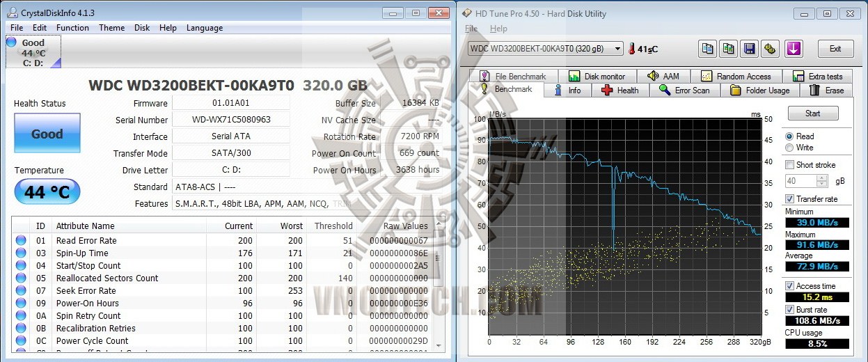Screen dimensions: 868x362
Task: Open CrystalDiskInfo Function menu
Action: pyautogui.click(x=72, y=28)
